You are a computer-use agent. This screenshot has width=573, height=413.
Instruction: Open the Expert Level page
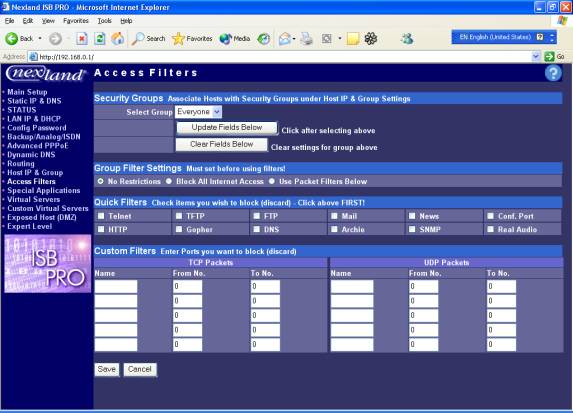(x=30, y=226)
